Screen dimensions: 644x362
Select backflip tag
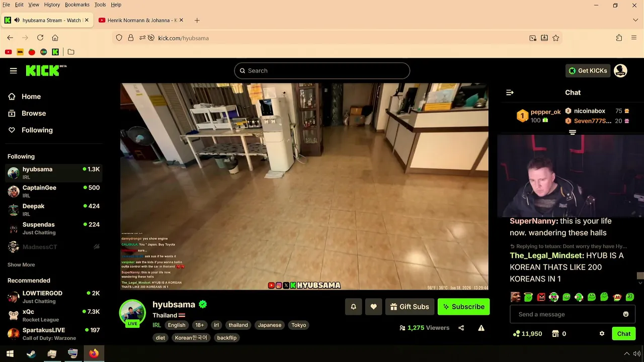[x=227, y=338]
